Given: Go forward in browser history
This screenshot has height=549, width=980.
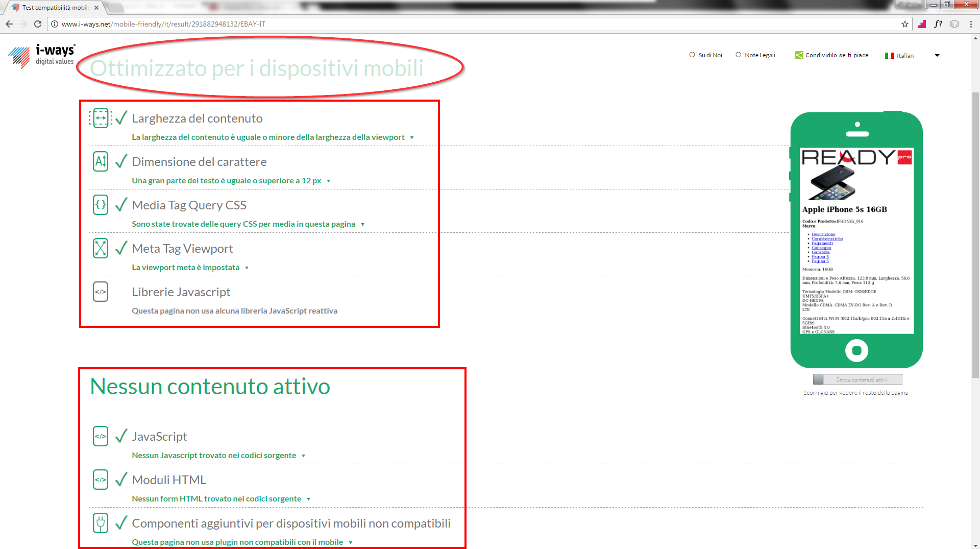Looking at the screenshot, I should point(23,24).
